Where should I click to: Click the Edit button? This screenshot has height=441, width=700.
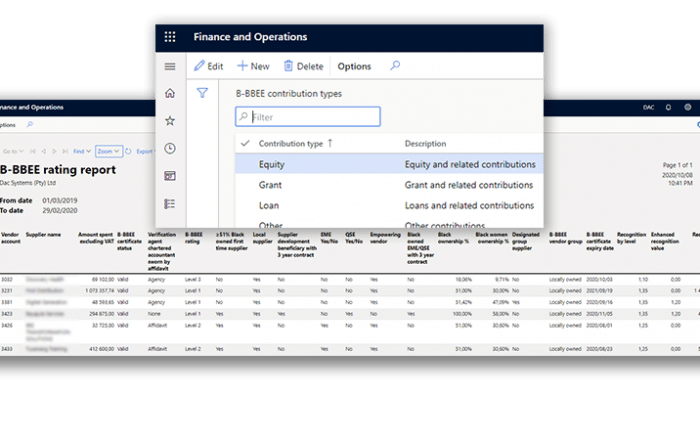(208, 66)
